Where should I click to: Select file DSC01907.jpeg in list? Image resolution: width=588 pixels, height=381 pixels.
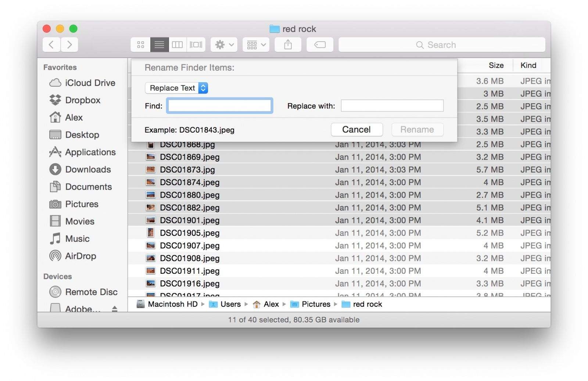click(x=190, y=246)
